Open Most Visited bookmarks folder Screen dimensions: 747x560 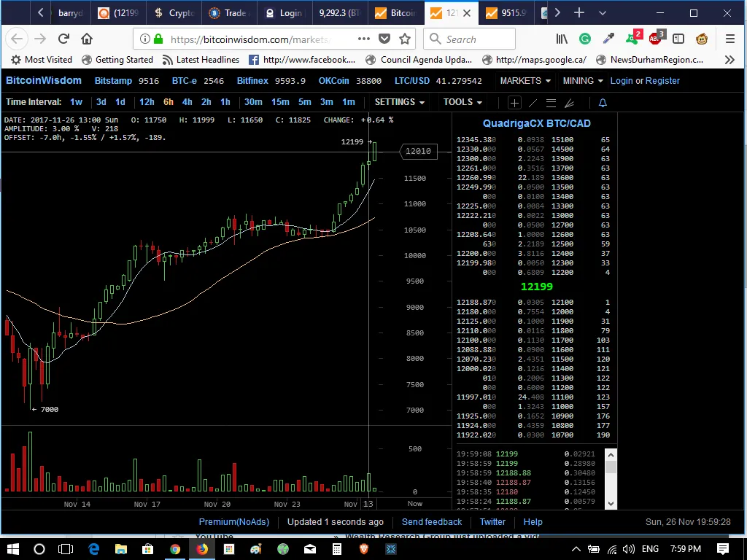42,60
